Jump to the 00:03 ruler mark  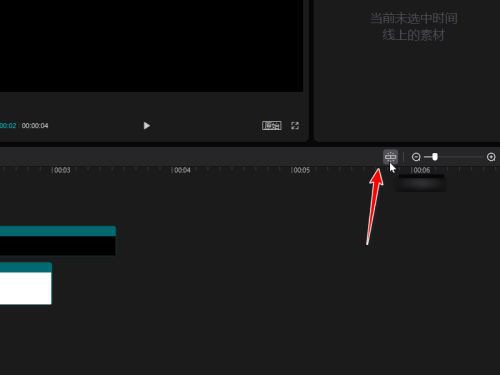pyautogui.click(x=62, y=170)
